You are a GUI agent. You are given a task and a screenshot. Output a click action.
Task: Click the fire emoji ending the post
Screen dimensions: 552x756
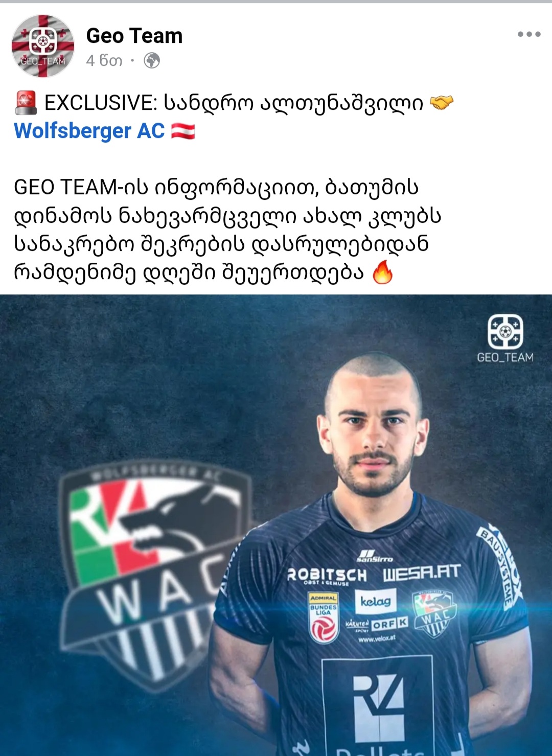[x=382, y=272]
